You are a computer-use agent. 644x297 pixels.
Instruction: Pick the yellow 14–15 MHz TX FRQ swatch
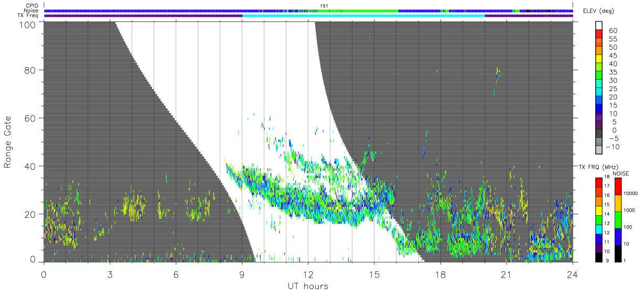598,211
